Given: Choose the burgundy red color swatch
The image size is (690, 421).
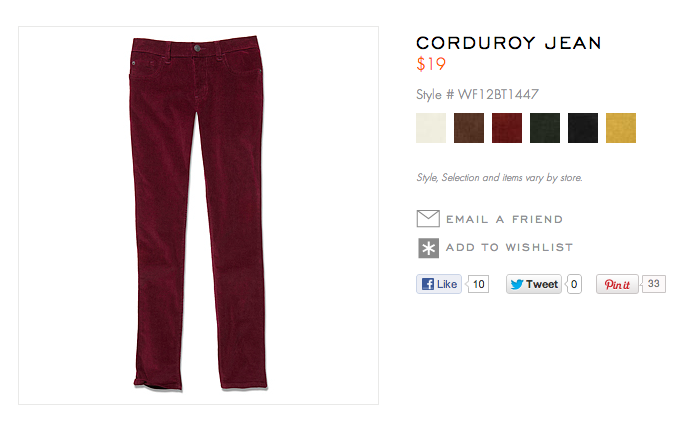Looking at the screenshot, I should click(x=507, y=128).
